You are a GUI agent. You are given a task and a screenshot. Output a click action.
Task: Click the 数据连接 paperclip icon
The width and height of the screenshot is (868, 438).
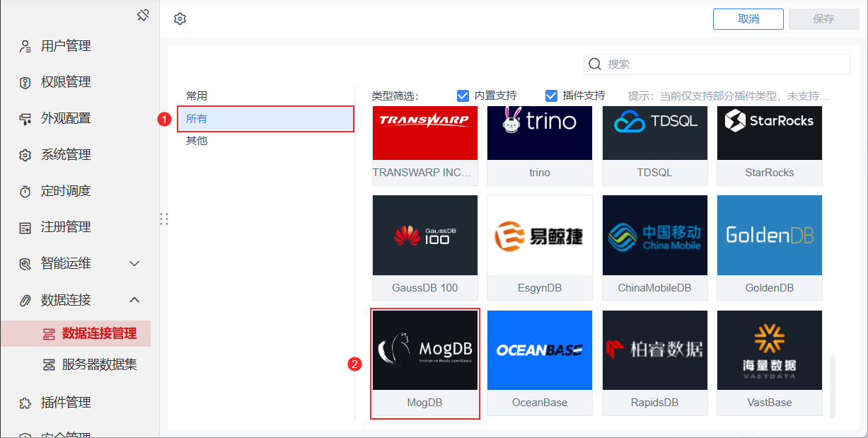pyautogui.click(x=25, y=301)
